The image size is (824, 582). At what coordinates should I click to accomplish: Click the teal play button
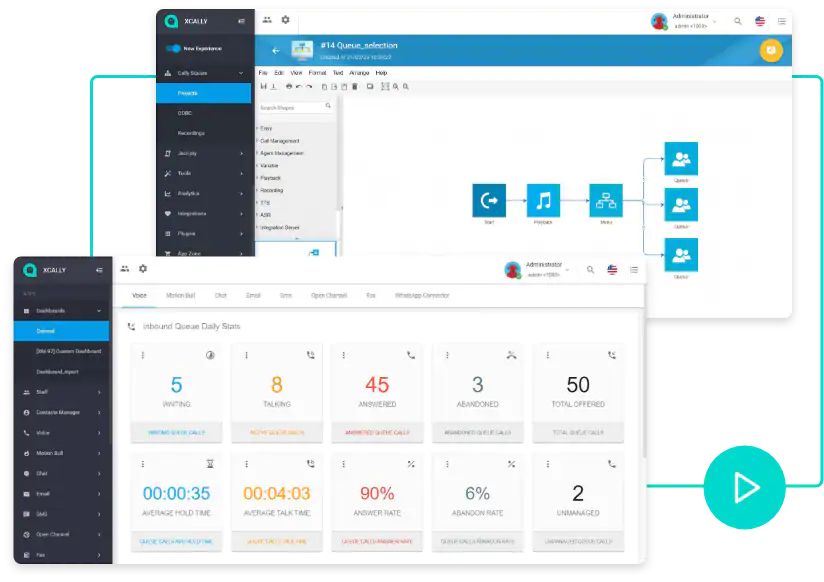click(x=744, y=488)
